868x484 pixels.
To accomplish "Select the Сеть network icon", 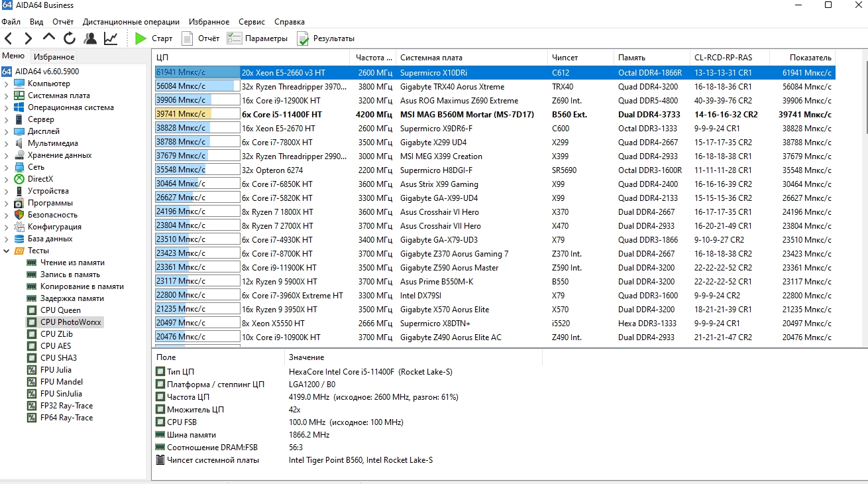I will (x=19, y=167).
